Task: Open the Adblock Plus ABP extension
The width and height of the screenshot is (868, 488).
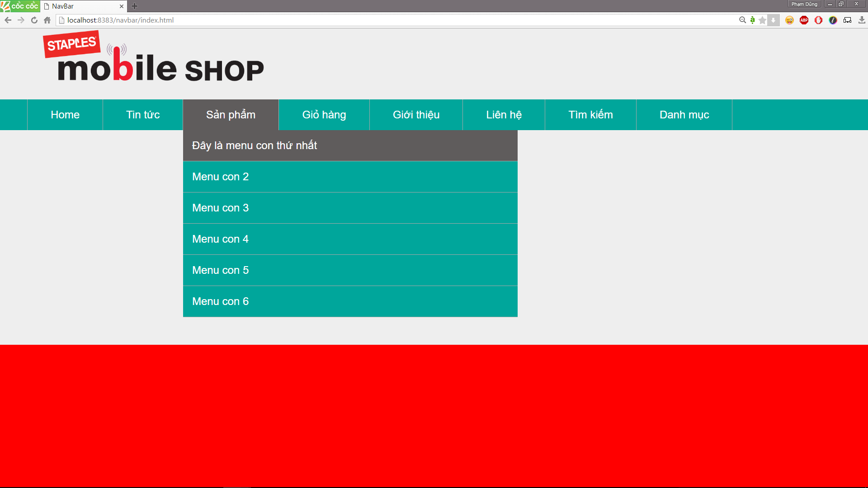Action: pos(804,20)
